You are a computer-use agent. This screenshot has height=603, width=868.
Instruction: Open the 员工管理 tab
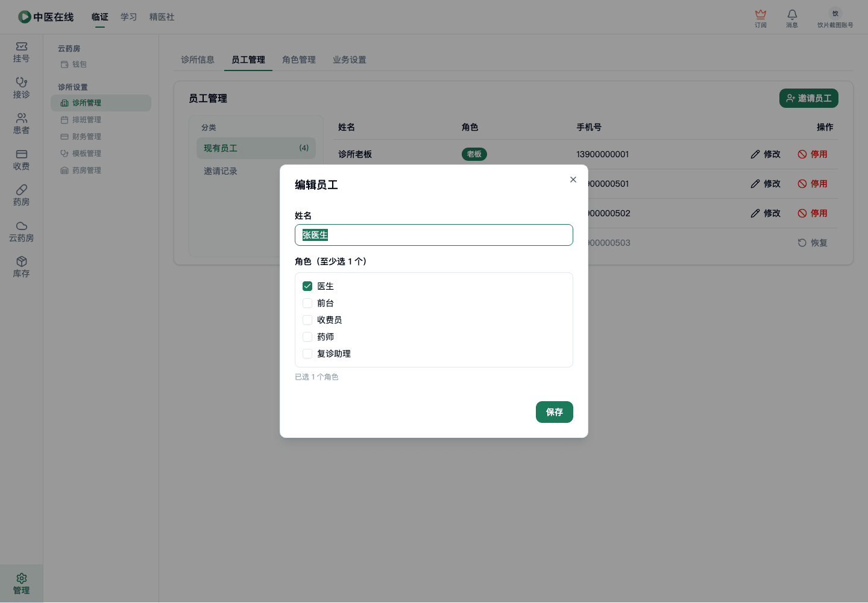[248, 60]
